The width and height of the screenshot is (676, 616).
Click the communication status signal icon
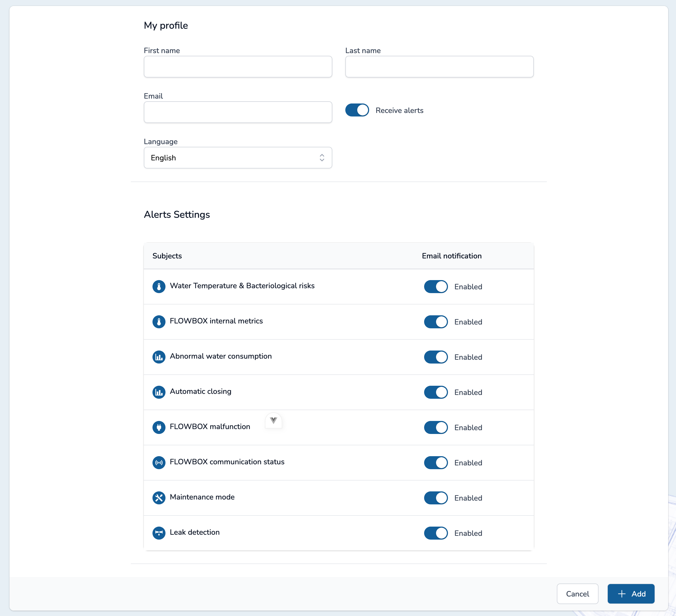click(x=159, y=462)
